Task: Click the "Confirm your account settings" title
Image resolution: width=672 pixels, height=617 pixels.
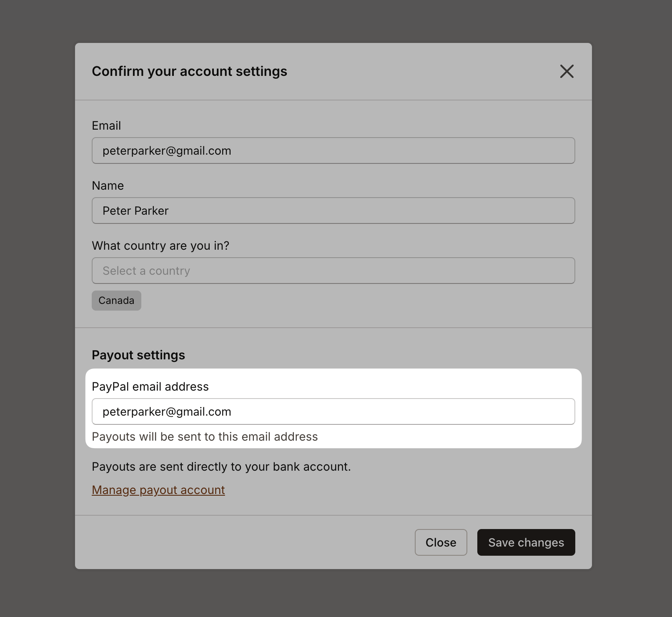Action: 189,71
